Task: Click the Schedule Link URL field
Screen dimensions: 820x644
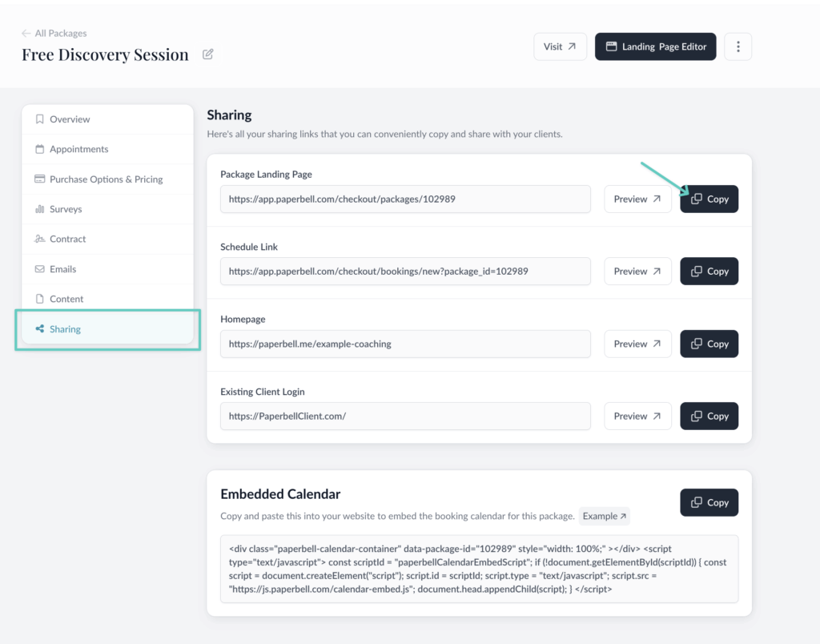Action: 405,272
